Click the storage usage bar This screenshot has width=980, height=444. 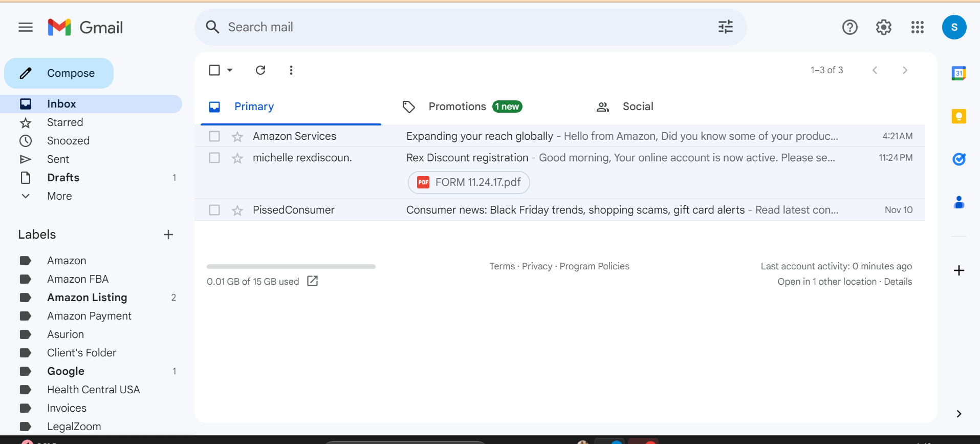click(x=291, y=266)
